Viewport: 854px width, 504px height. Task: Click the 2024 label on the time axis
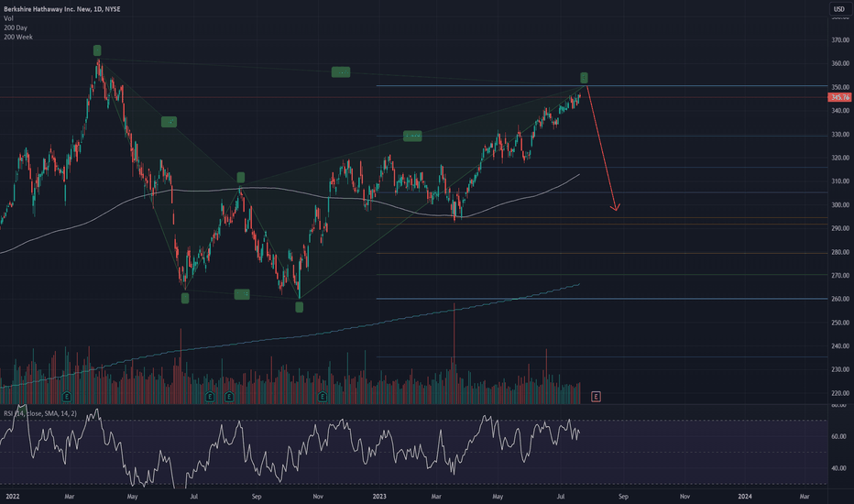[745, 497]
